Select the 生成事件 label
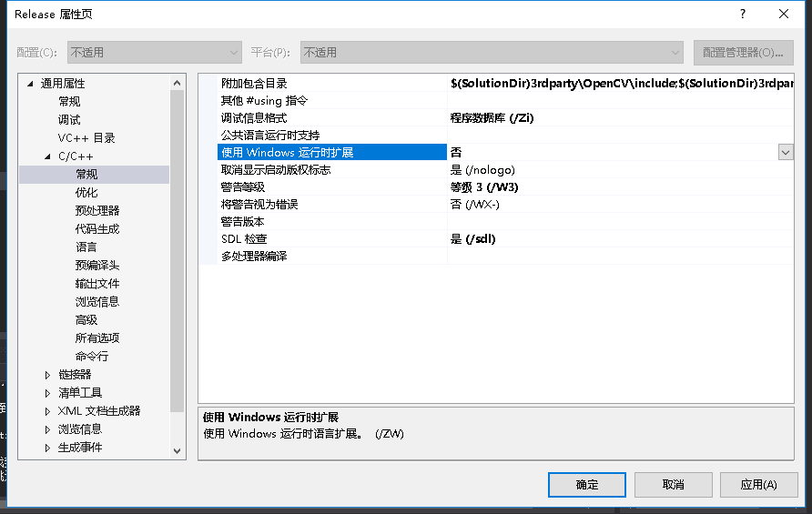 coord(80,448)
